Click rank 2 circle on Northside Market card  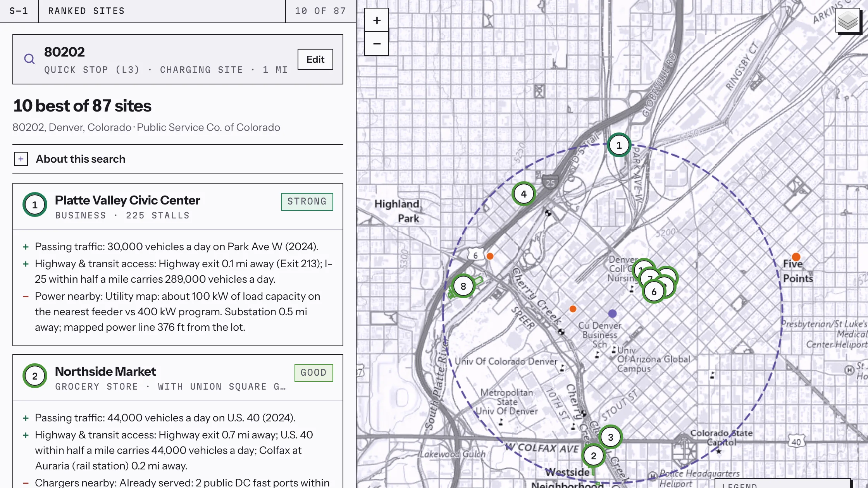(x=35, y=376)
